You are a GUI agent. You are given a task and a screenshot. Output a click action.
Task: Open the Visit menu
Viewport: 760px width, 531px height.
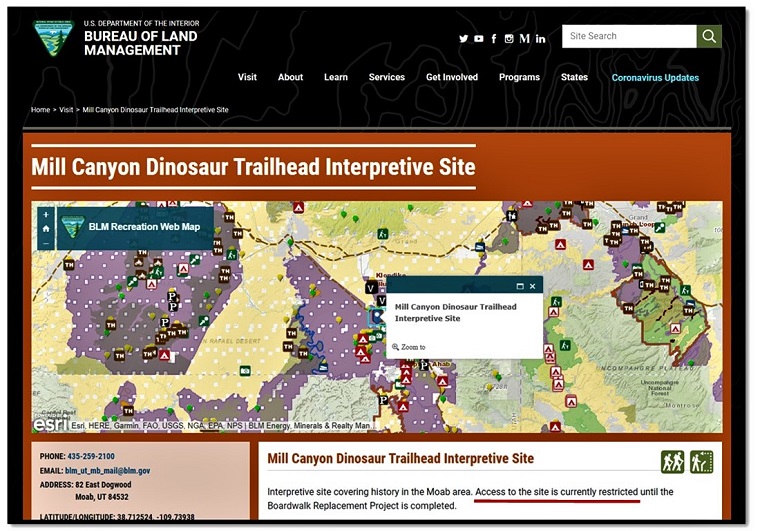247,77
